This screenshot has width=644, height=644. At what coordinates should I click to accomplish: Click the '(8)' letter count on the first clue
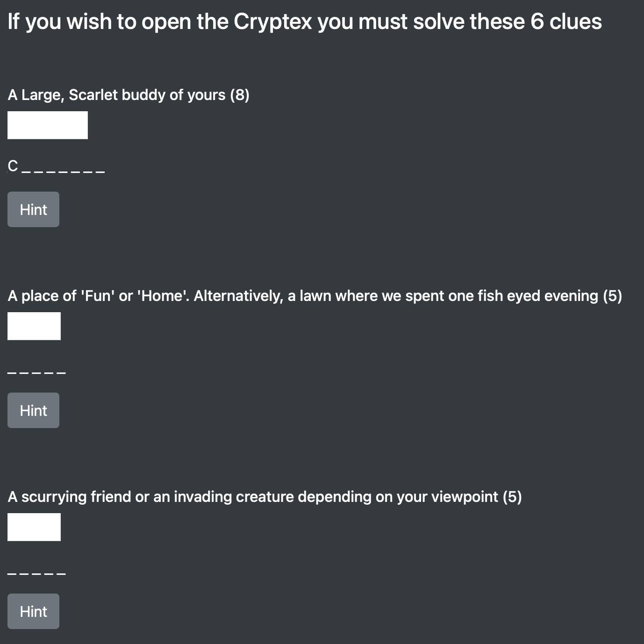(240, 95)
